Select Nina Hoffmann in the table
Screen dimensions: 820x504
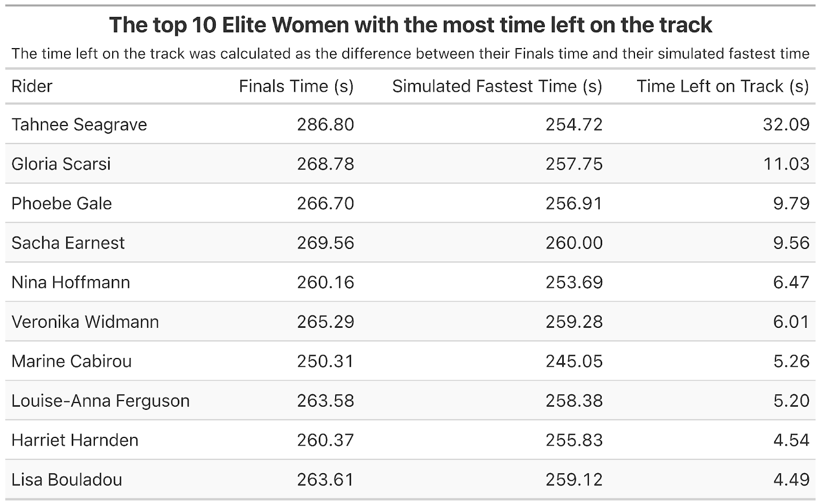click(71, 282)
